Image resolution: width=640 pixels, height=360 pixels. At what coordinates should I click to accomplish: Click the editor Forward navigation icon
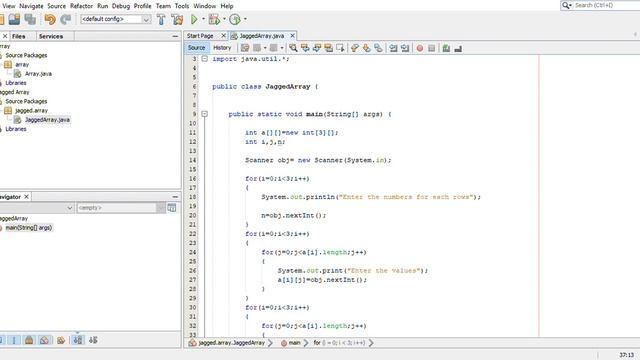coord(273,48)
